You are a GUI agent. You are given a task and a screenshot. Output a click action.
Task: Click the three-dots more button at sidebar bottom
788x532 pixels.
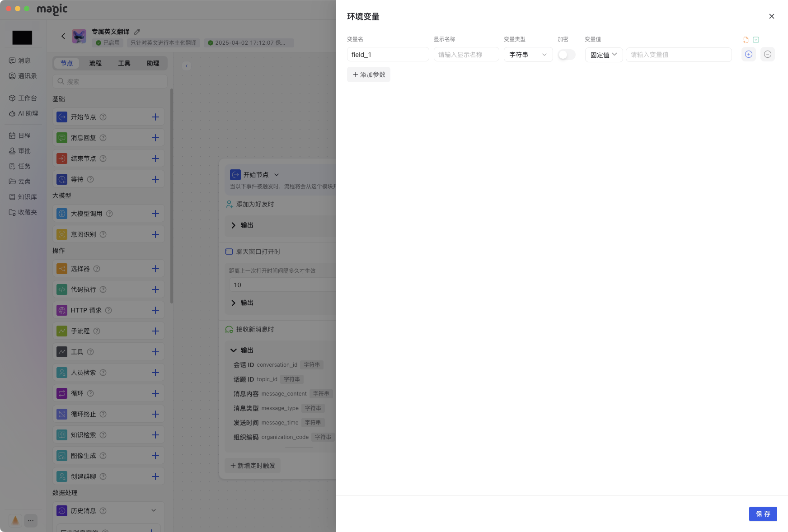tap(31, 521)
